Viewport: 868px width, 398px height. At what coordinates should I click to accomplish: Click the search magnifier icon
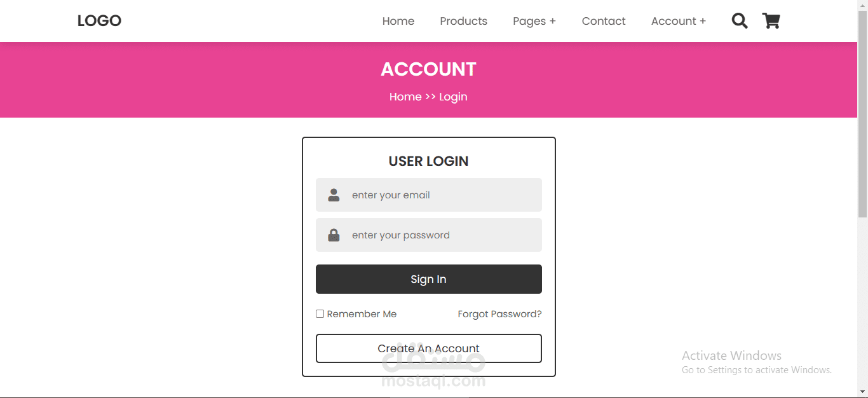click(739, 21)
